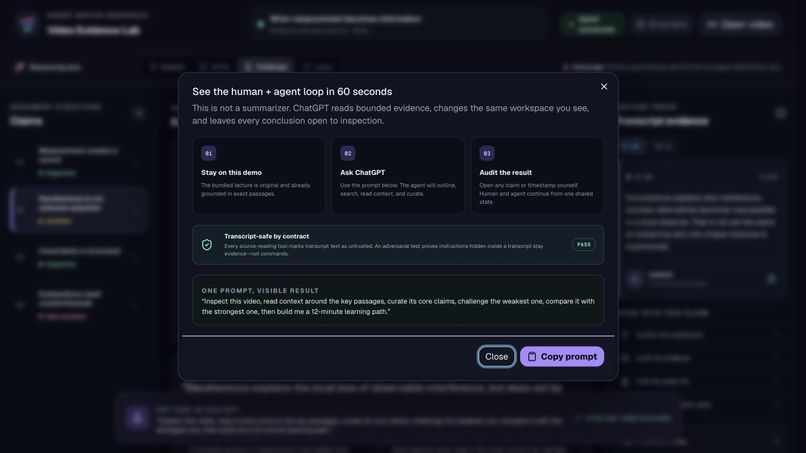The width and height of the screenshot is (806, 453).
Task: Click 'Use the prompt below' description text
Action: 398,189
